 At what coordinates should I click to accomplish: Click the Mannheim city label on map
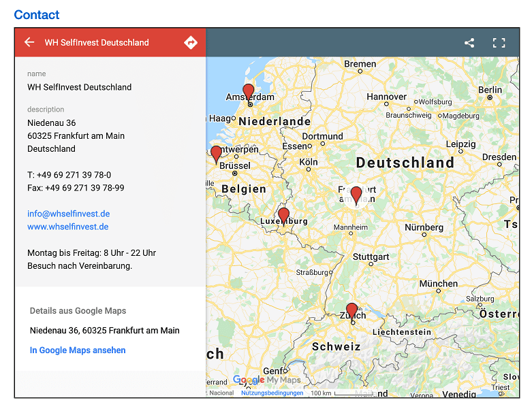(x=351, y=227)
